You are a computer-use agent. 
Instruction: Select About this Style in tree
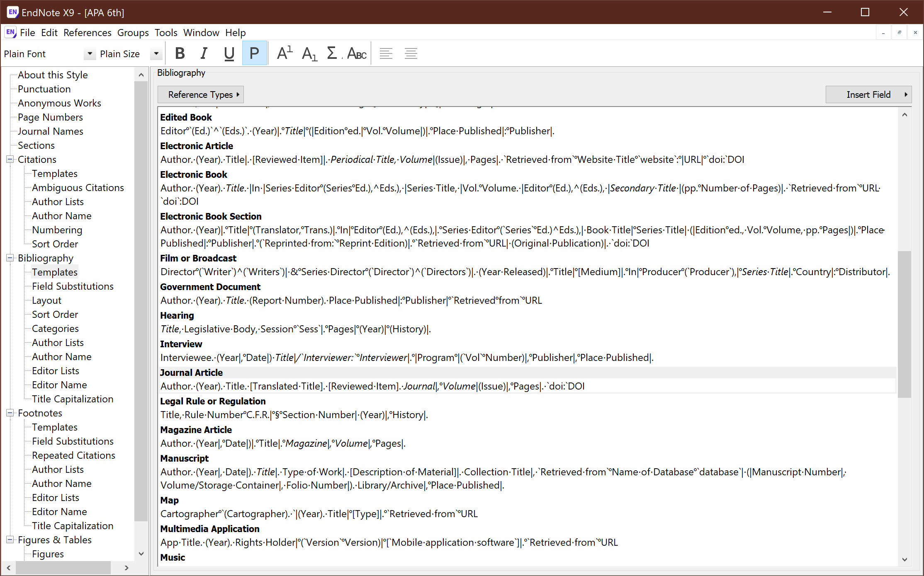[53, 75]
